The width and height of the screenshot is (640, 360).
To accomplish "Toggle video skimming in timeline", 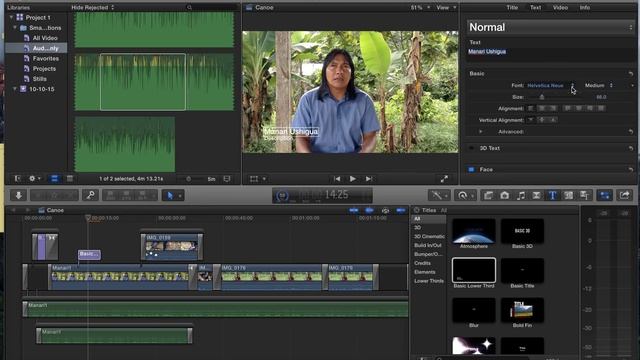I will pos(353,210).
